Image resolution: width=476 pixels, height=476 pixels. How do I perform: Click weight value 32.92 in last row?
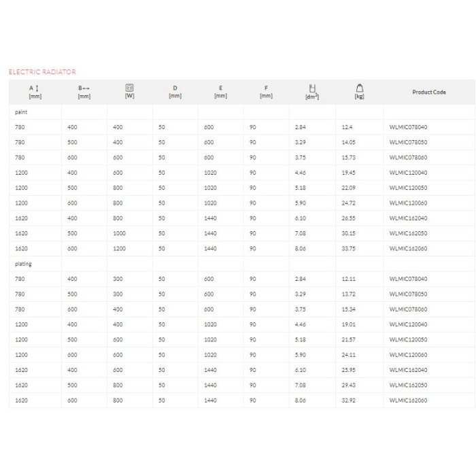pyautogui.click(x=348, y=401)
